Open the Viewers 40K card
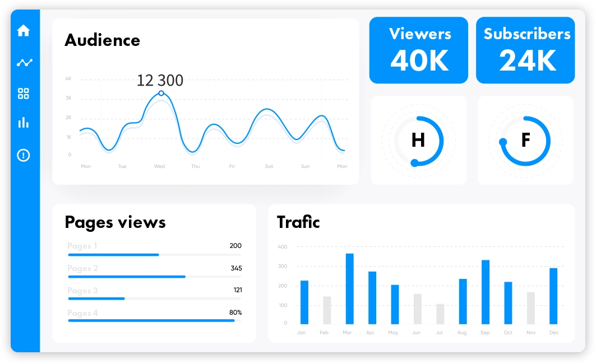The image size is (596, 364). coord(418,50)
